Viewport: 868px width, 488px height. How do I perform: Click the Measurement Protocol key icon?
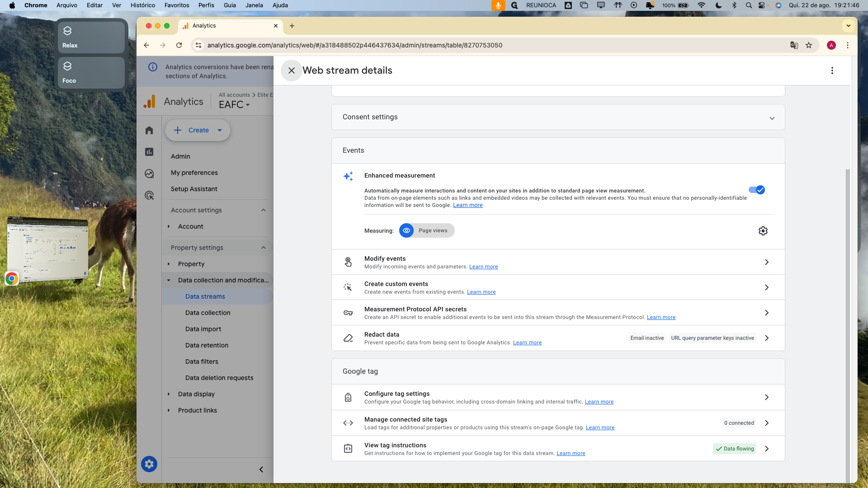348,313
